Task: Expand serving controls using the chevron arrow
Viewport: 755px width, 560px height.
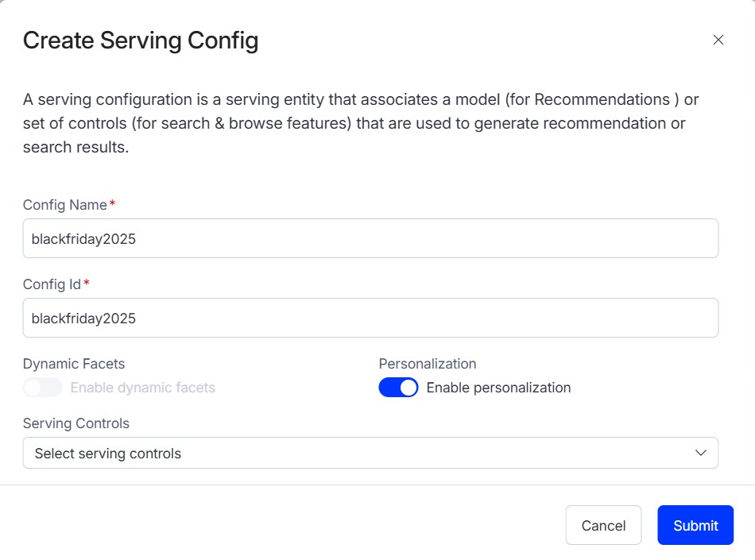Action: point(701,453)
